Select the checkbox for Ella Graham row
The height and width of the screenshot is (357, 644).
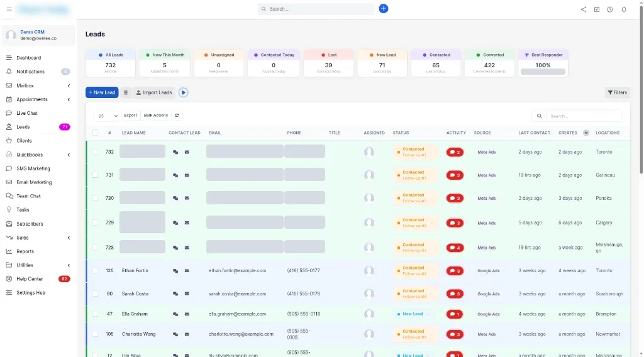(x=96, y=314)
